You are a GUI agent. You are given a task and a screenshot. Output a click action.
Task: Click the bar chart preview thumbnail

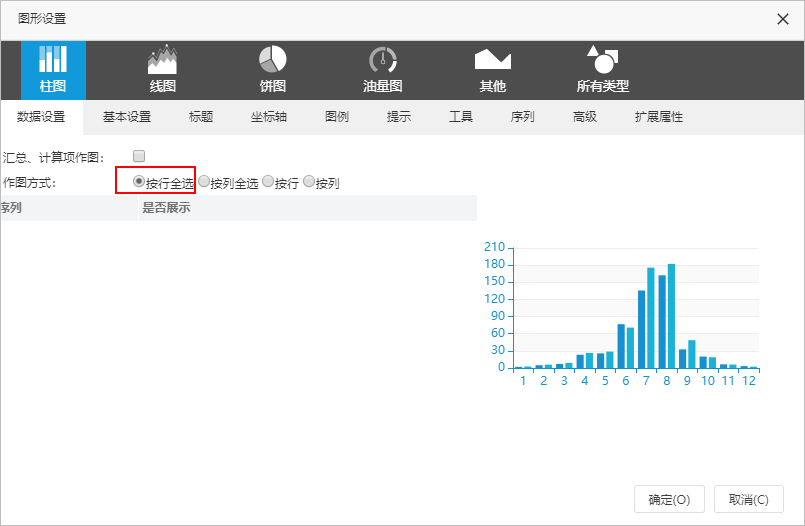tap(621, 314)
